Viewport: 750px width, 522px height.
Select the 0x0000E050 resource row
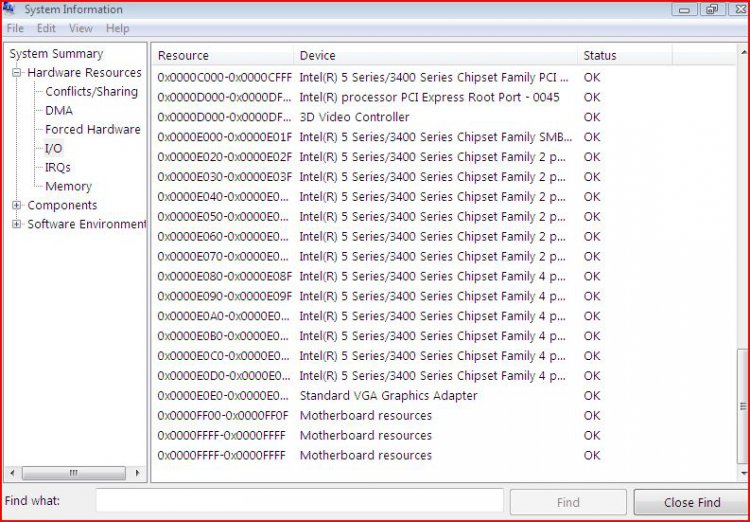tap(445, 217)
